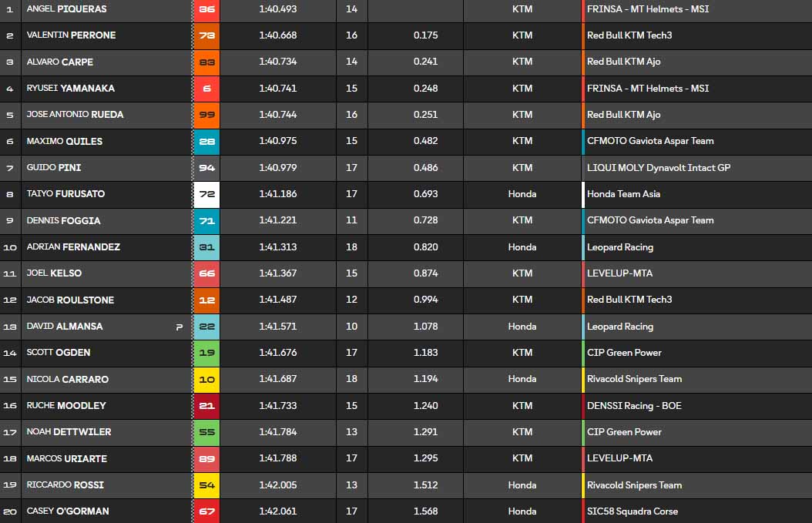Click the LIQUI MOLY Dynavolt Intact GP team
The height and width of the screenshot is (523, 812).
pyautogui.click(x=658, y=167)
